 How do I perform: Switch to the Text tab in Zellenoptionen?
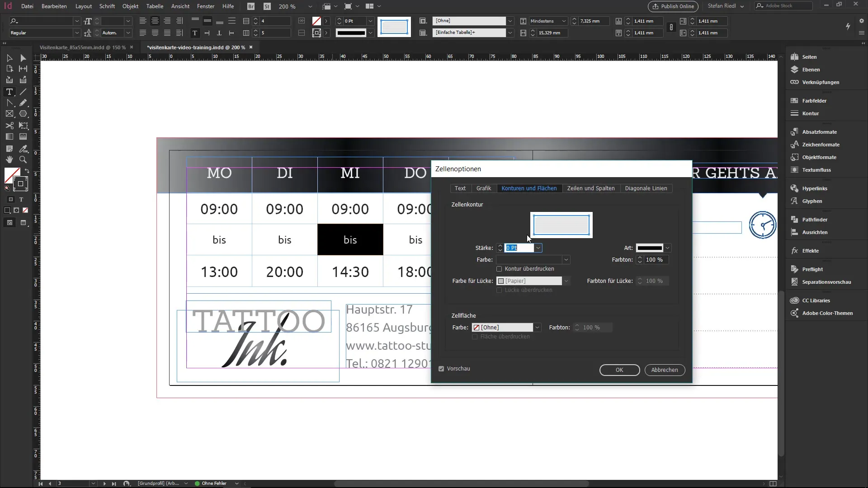coord(460,188)
